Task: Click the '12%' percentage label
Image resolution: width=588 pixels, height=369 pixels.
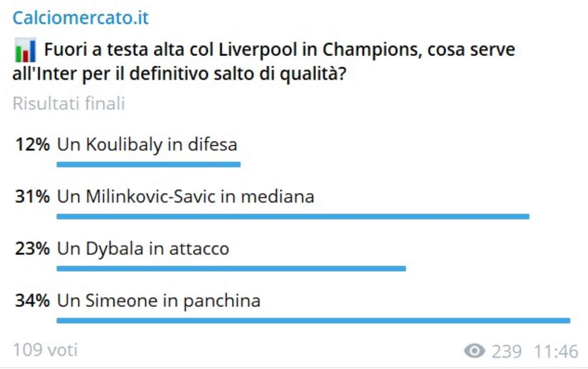Action: (x=31, y=144)
